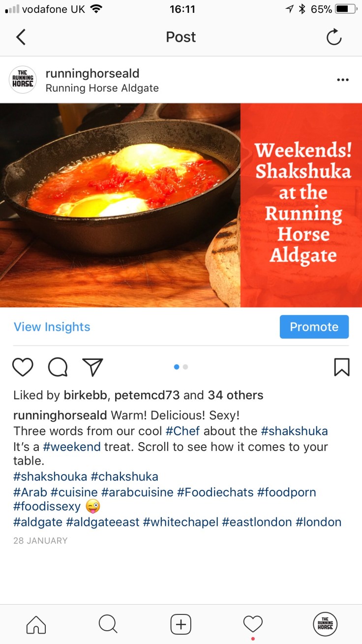The width and height of the screenshot is (362, 644).
Task: Open the Search tab magnifier icon
Action: pyautogui.click(x=108, y=624)
